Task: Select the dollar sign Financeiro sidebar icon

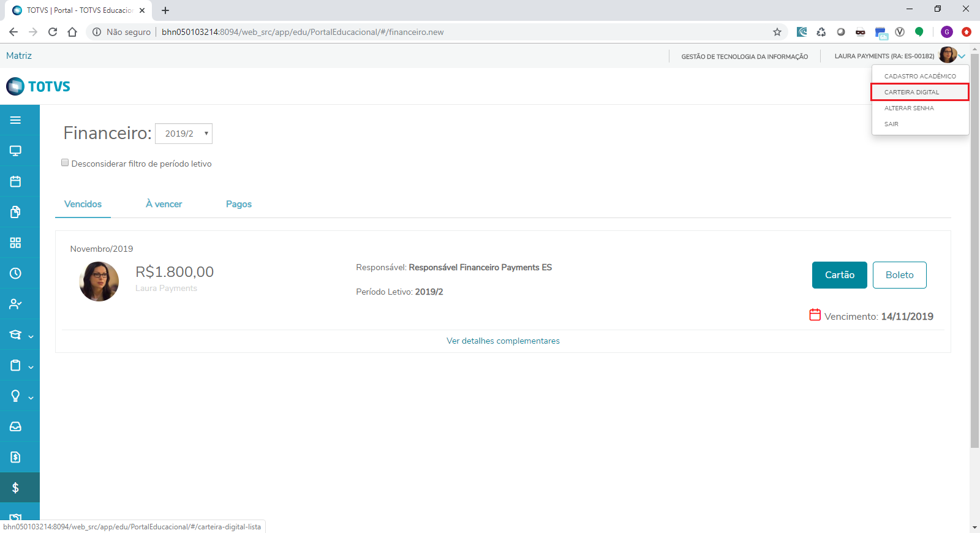Action: 15,488
